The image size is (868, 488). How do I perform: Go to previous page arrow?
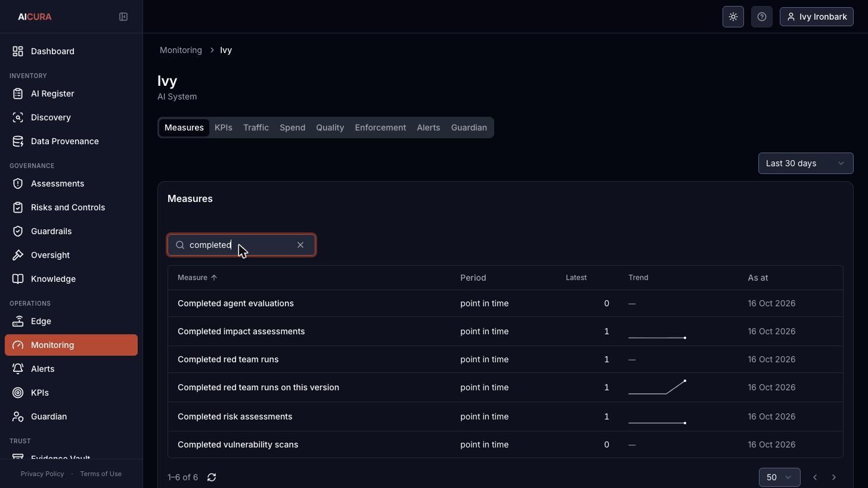tap(815, 477)
